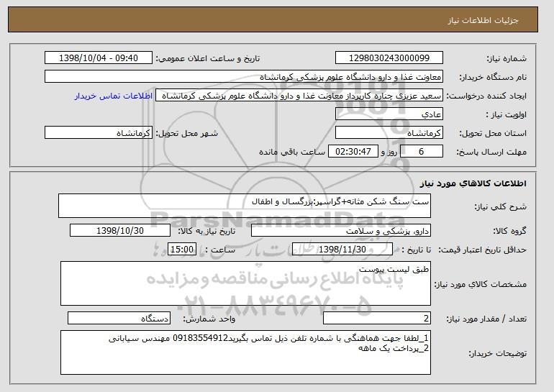This screenshot has height=392, width=554.
Task: Select the request creator field 'سعید عزیزی چناره'
Action: tap(299, 96)
